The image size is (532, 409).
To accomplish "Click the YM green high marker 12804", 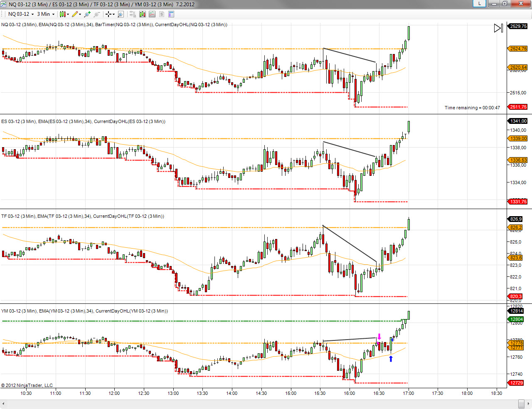I will (516, 319).
